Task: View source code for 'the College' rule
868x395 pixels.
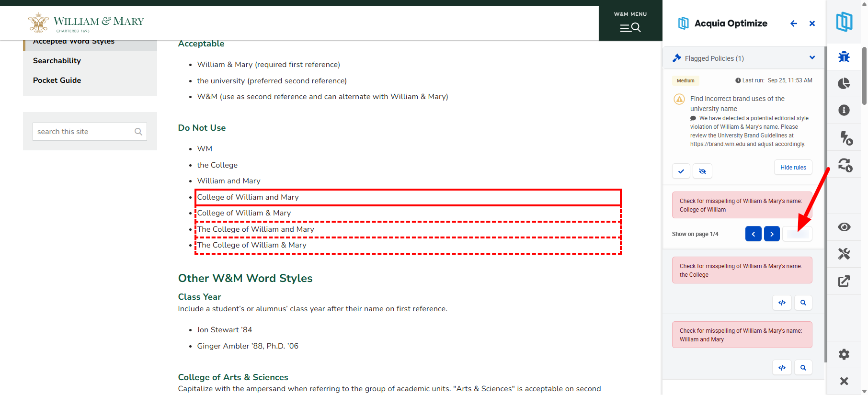Action: (x=782, y=303)
